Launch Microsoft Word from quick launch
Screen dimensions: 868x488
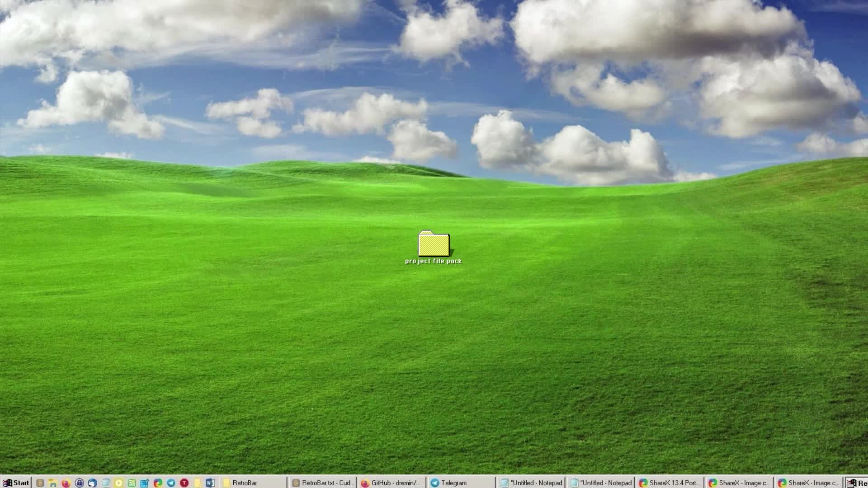pyautogui.click(x=210, y=483)
